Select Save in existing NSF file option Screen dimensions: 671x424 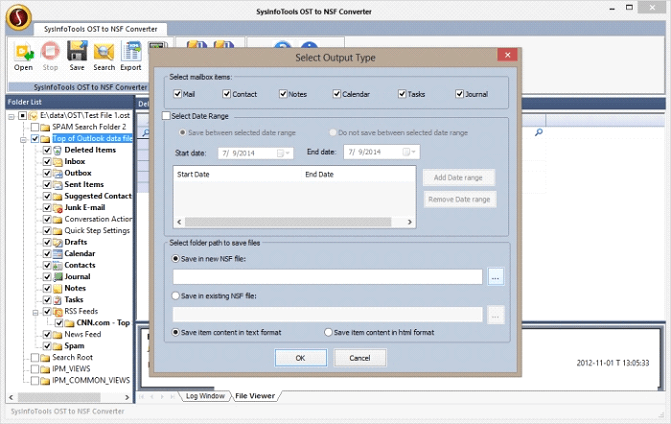[175, 296]
